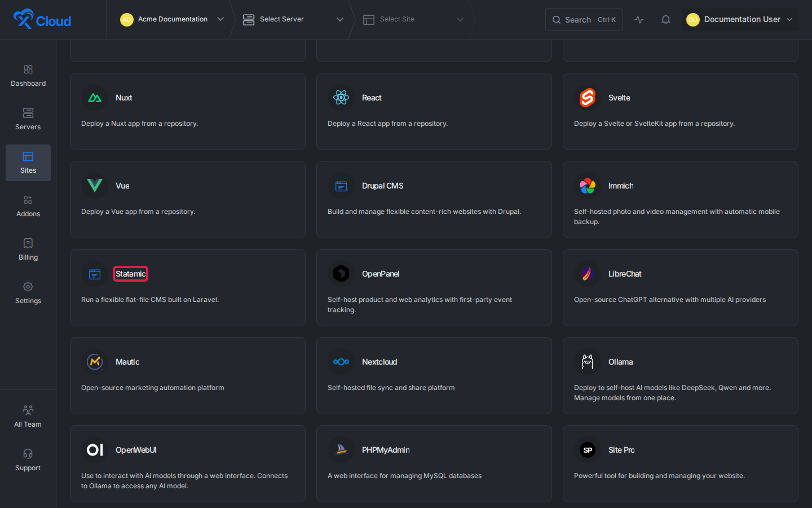Open Support in the sidebar

(x=28, y=460)
